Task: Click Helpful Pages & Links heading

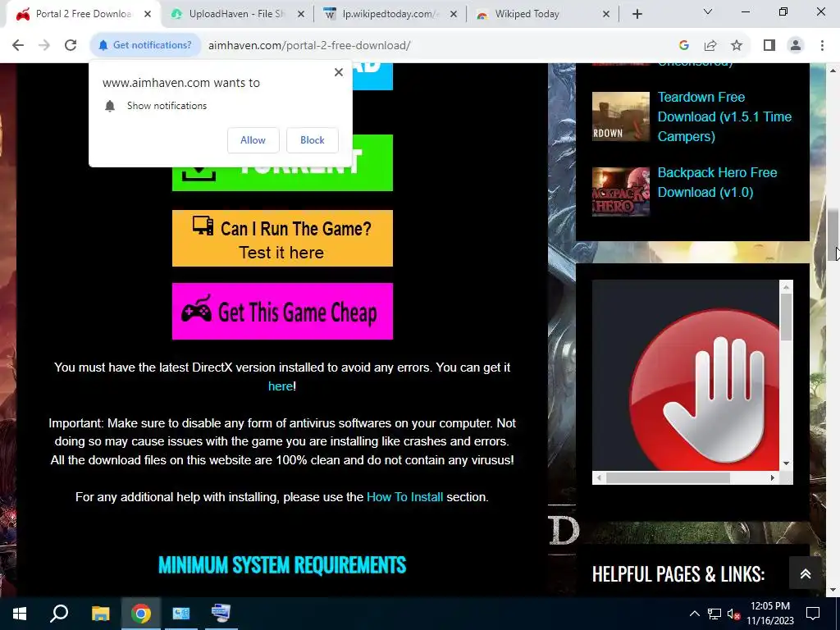Action: (x=678, y=574)
